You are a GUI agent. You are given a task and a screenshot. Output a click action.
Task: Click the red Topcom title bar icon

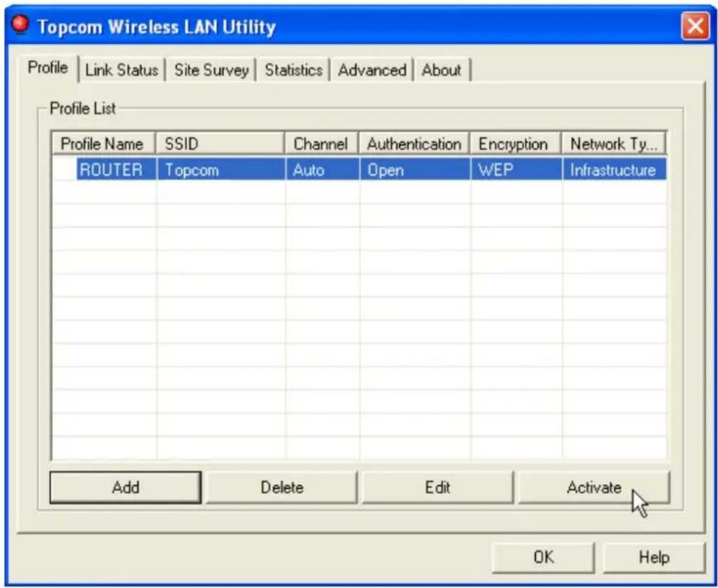20,24
